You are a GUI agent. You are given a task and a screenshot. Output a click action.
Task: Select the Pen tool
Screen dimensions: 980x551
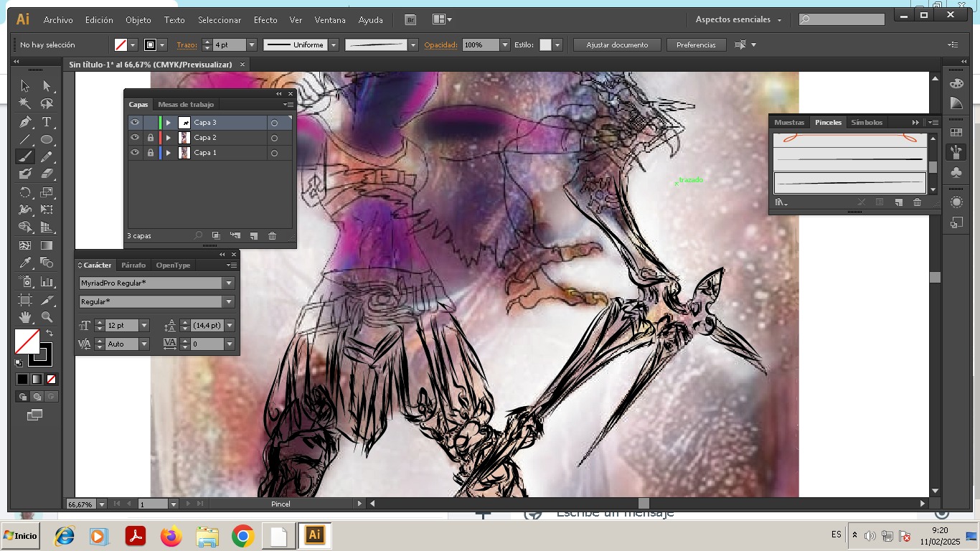pyautogui.click(x=25, y=121)
